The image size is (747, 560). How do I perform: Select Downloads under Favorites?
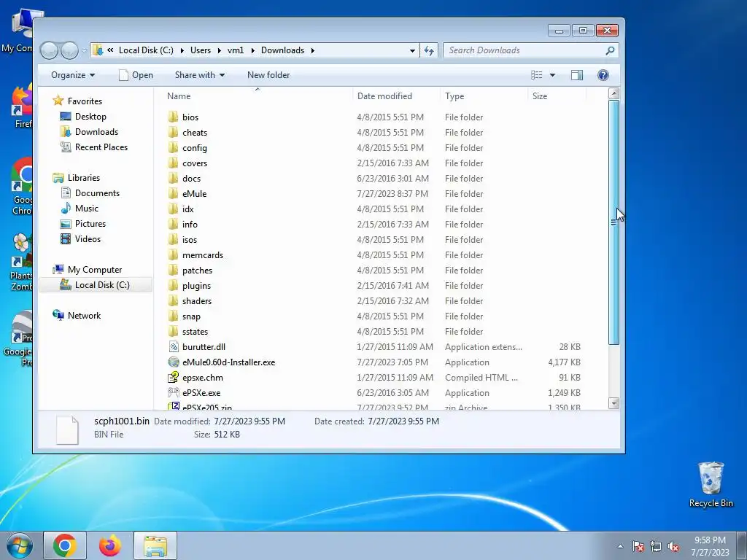click(x=97, y=132)
